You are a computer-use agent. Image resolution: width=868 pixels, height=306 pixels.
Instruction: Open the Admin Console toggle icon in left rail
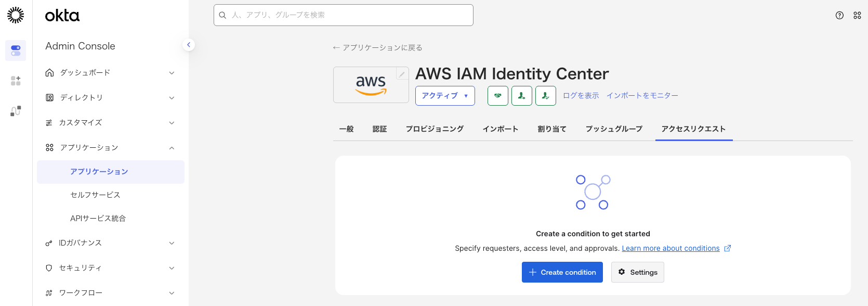16,50
